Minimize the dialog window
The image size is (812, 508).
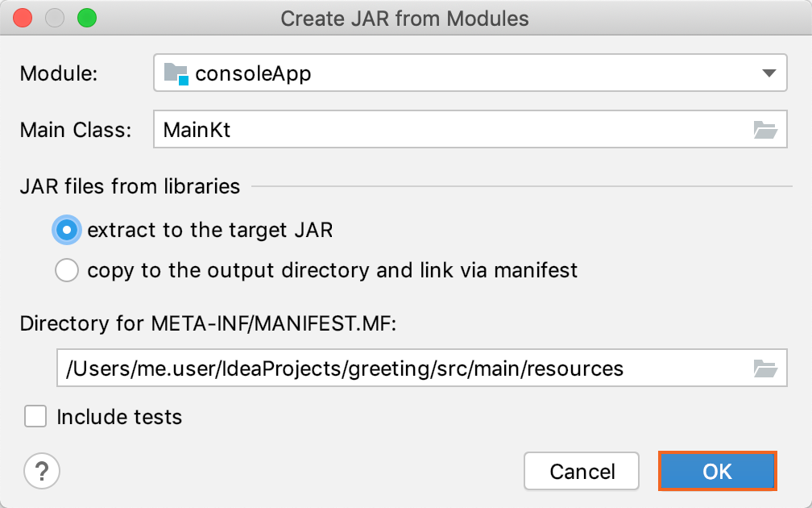pos(54,16)
